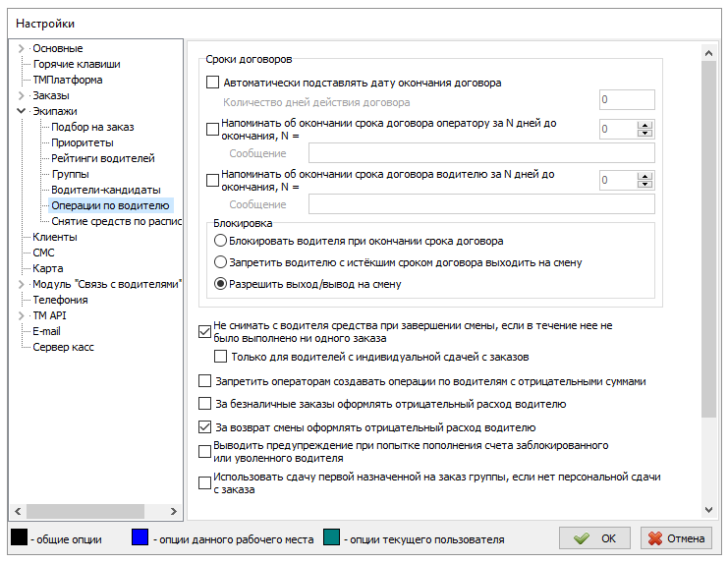The image size is (728, 563).
Task: Select Телефония in settings tree
Action: [60, 300]
